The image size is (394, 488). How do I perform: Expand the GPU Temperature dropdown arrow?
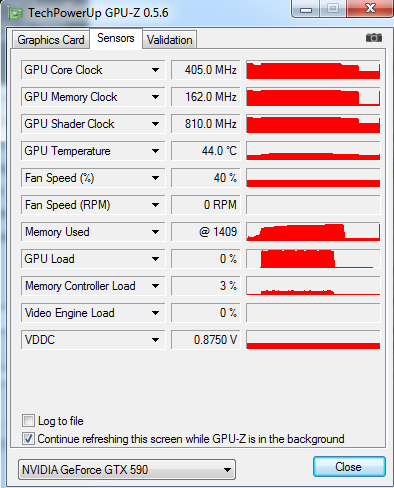pyautogui.click(x=155, y=151)
